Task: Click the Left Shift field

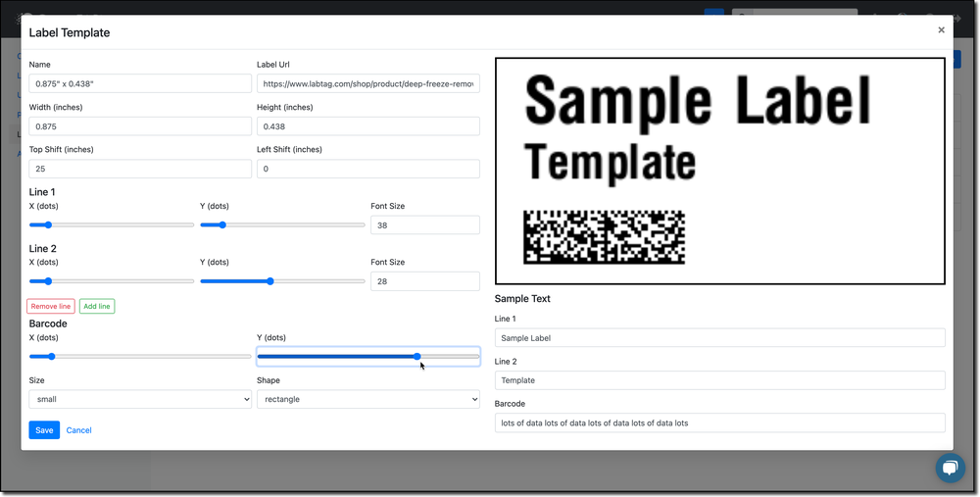Action: (x=368, y=169)
